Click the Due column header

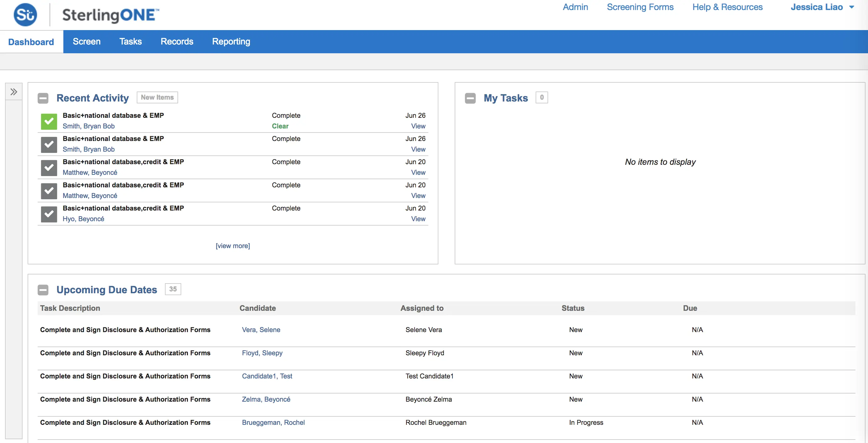pos(690,308)
